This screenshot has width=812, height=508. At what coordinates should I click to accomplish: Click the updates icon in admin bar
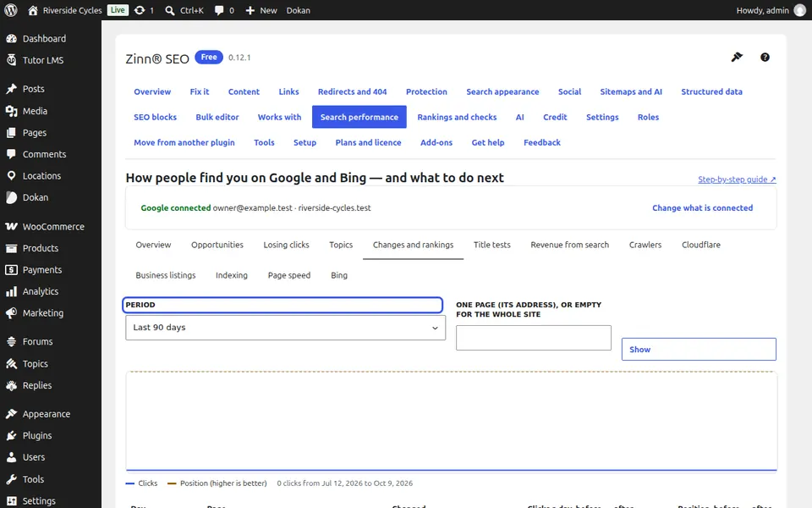(x=140, y=10)
